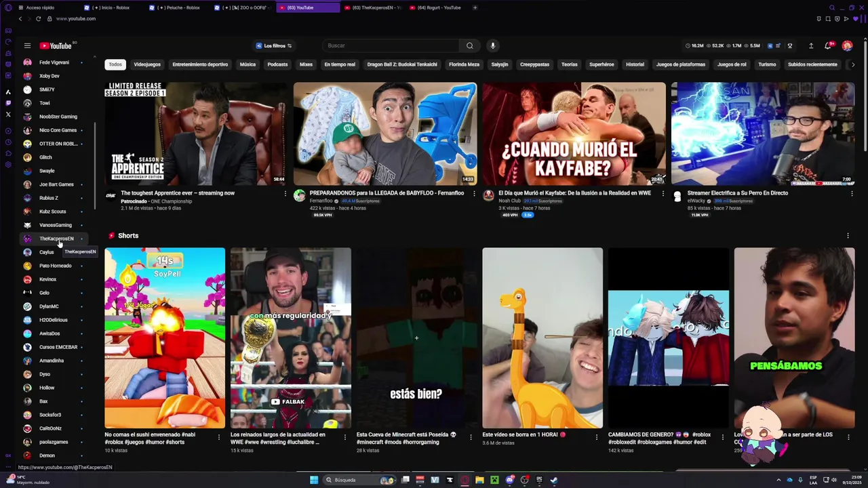Open reinados largos WWE short
Image resolution: width=868 pixels, height=488 pixels.
[290, 338]
